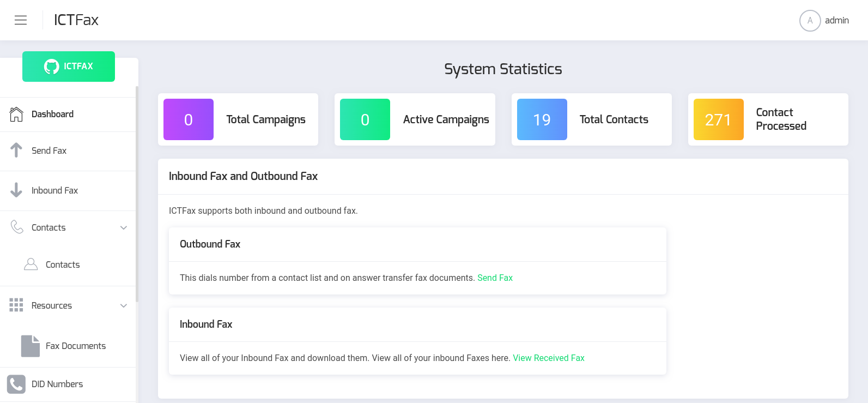Click the person icon beside the Contacts sub-item
The height and width of the screenshot is (403, 868).
(x=31, y=264)
